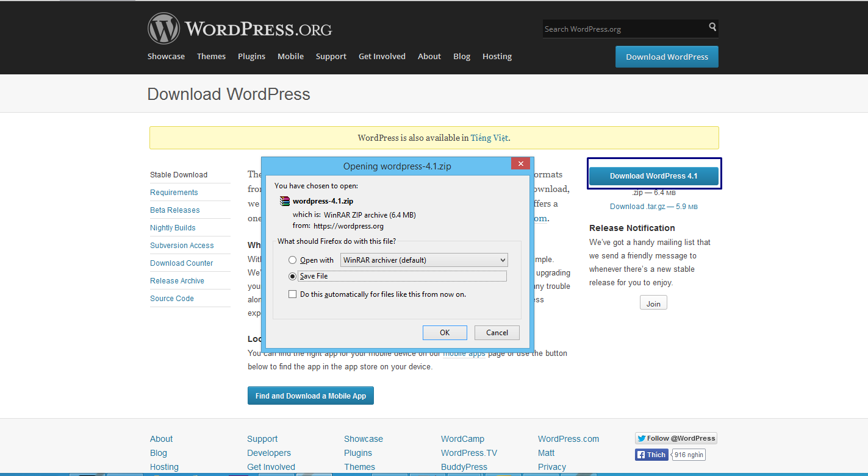The height and width of the screenshot is (476, 868).
Task: Open the Tiếng Việt language link
Action: point(489,138)
